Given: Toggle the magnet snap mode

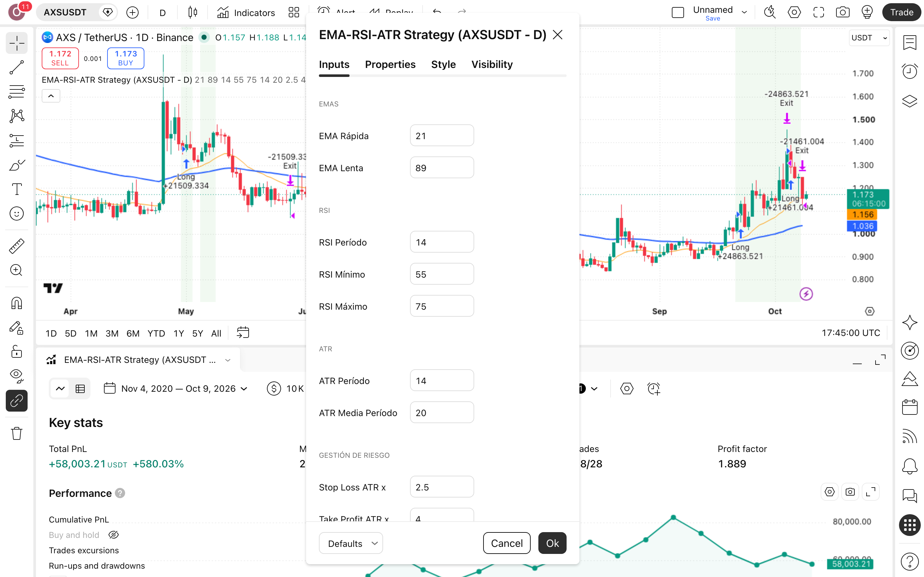Looking at the screenshot, I should (16, 303).
